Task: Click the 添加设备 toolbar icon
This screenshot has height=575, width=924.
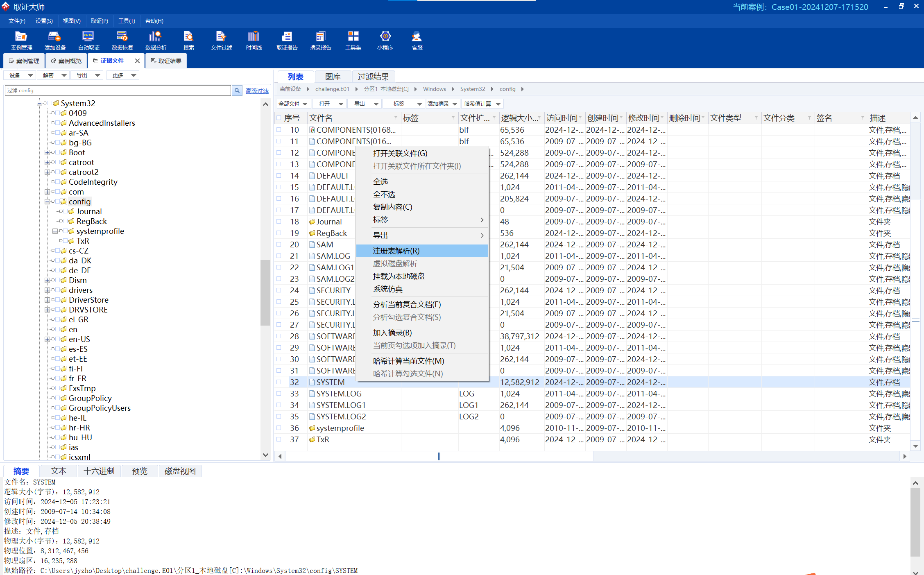Action: click(x=55, y=41)
